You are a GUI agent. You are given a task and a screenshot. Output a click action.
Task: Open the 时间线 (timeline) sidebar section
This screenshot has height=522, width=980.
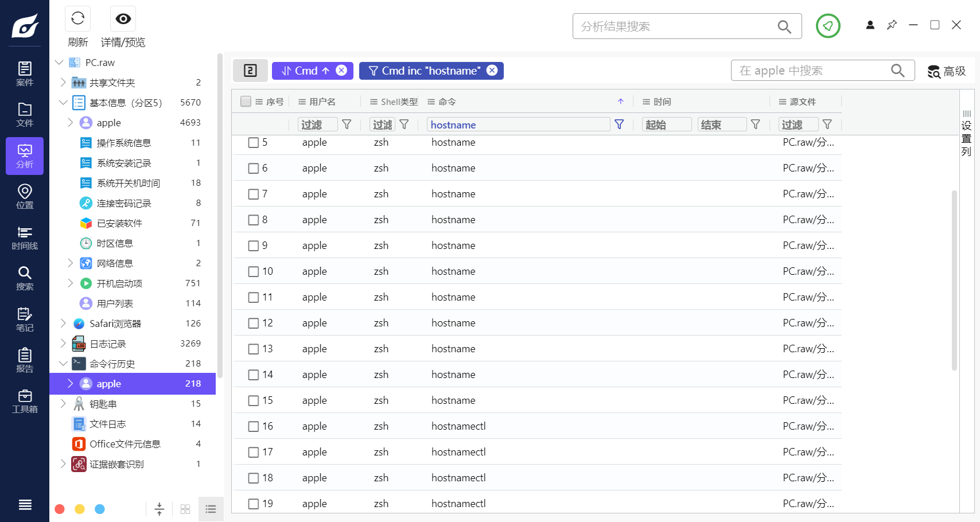pyautogui.click(x=25, y=237)
